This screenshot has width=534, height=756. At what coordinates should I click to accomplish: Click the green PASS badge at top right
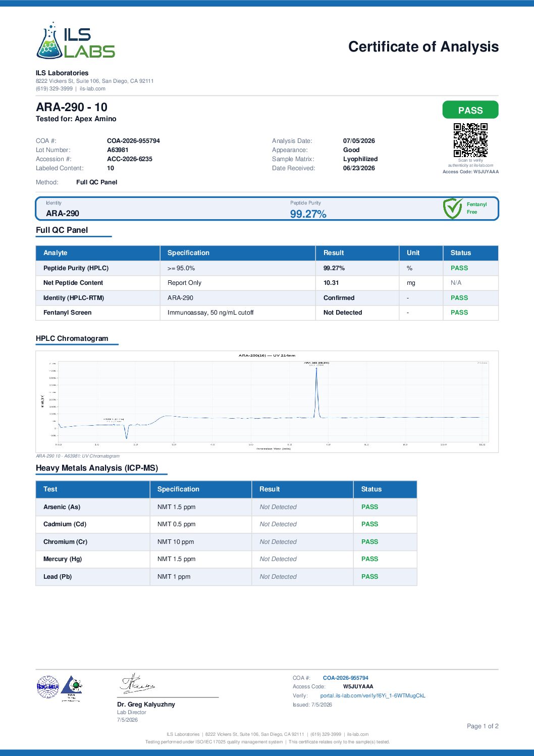(x=470, y=110)
